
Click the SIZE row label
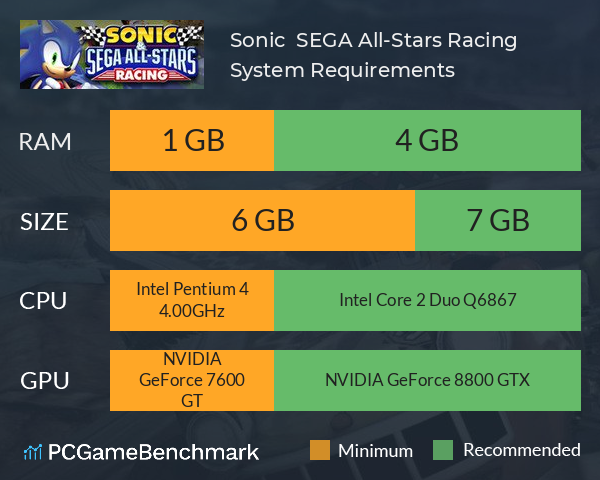(44, 222)
